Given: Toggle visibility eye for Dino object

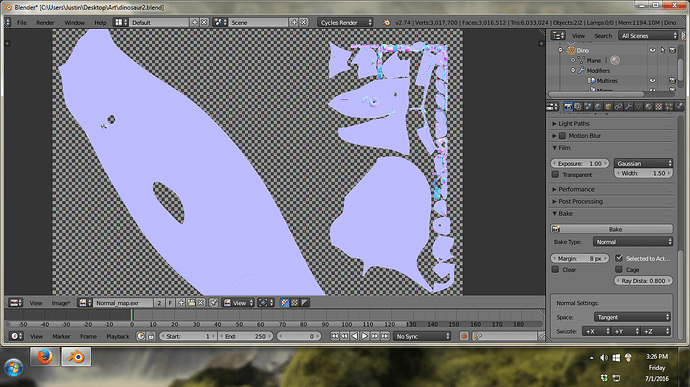Looking at the screenshot, I should (652, 50).
